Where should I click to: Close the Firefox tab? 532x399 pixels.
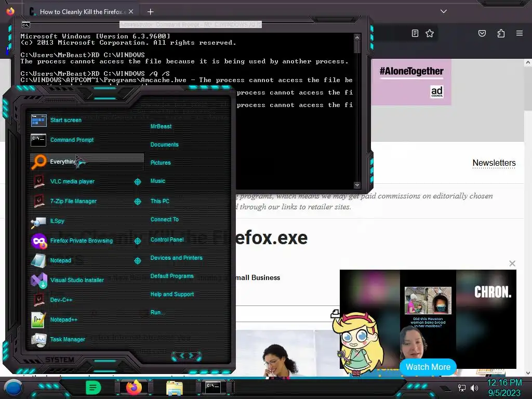(131, 11)
